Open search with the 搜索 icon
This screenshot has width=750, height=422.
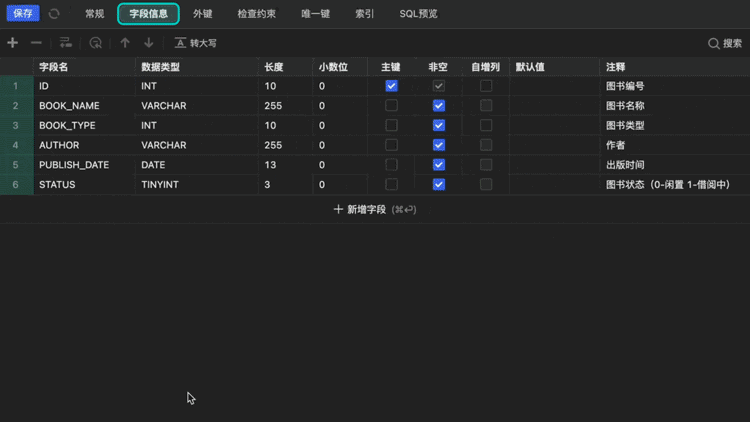tap(725, 44)
